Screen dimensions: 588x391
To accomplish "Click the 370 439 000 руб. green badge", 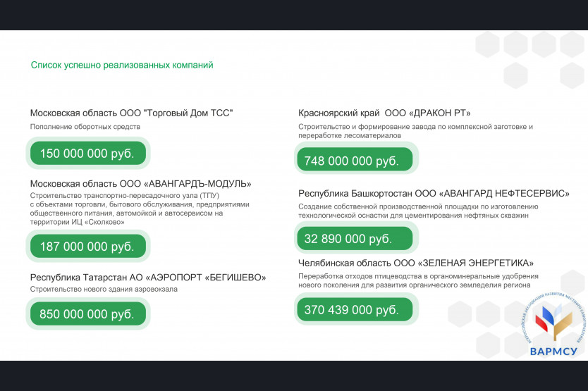I will click(355, 310).
